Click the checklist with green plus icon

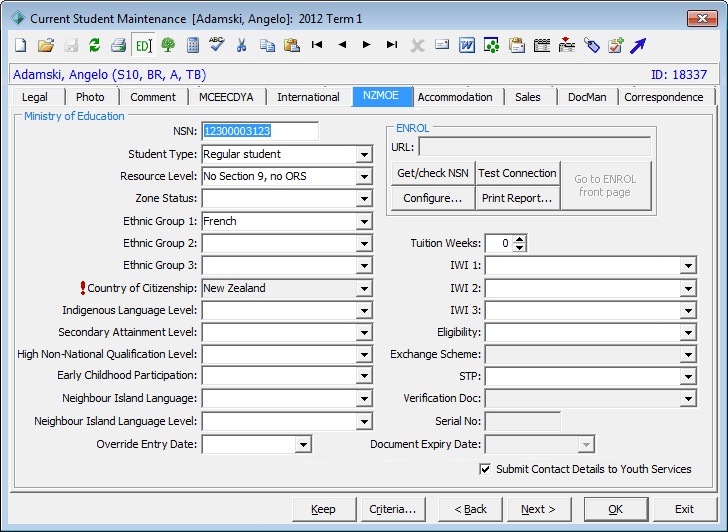point(616,45)
